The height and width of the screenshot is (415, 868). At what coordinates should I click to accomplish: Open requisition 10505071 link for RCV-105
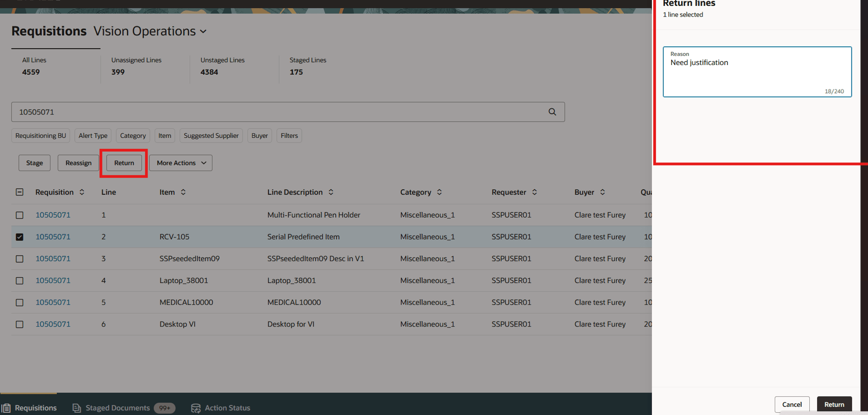pyautogui.click(x=53, y=237)
